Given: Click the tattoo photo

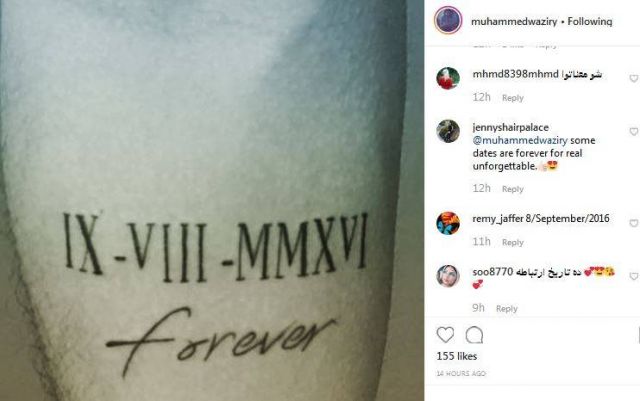Looking at the screenshot, I should [212, 200].
